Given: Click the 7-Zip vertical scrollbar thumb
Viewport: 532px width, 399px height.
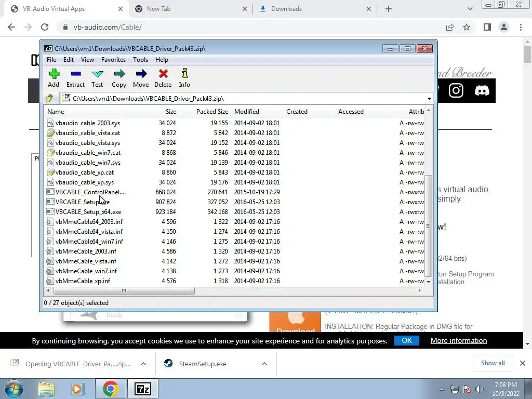Looking at the screenshot, I should [x=428, y=226].
